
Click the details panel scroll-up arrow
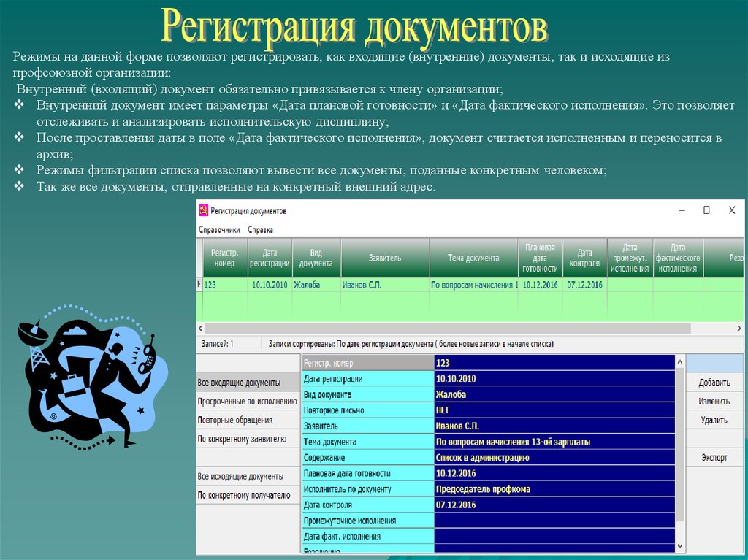coord(680,361)
